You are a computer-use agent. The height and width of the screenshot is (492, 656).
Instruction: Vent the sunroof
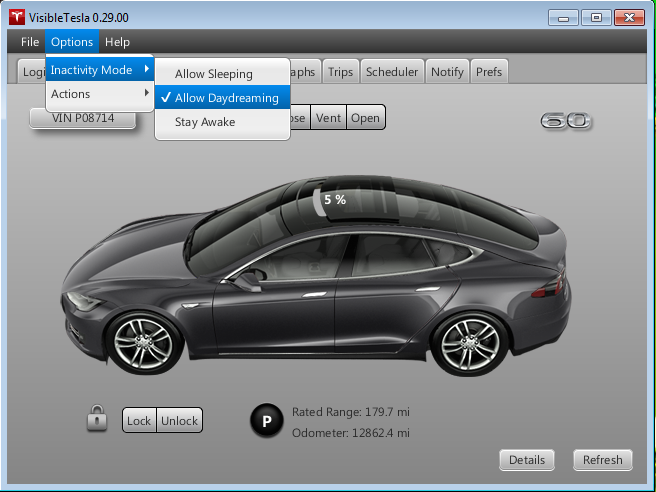click(x=328, y=118)
